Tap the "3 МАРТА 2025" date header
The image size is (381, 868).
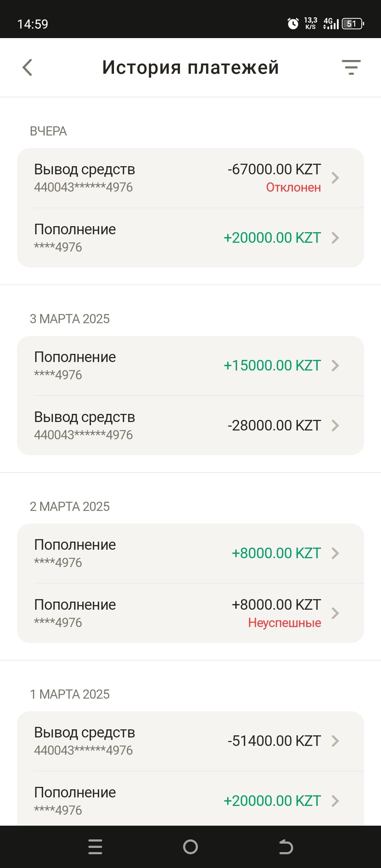point(70,319)
